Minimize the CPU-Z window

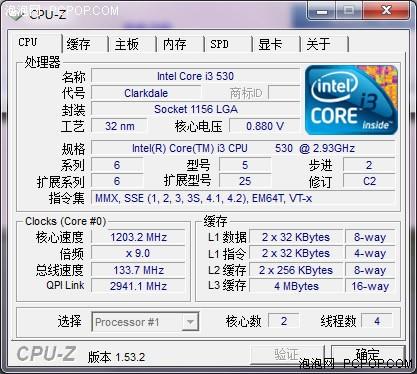[322, 11]
